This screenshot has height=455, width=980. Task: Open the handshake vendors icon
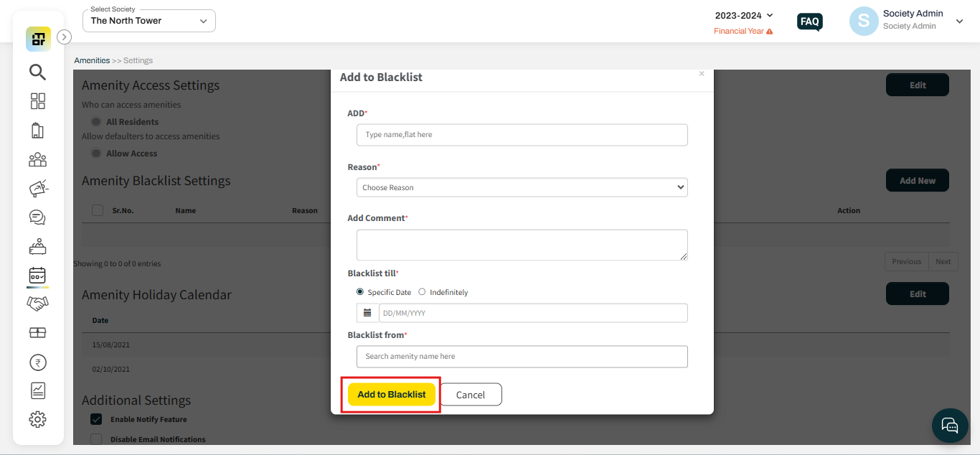pos(37,304)
